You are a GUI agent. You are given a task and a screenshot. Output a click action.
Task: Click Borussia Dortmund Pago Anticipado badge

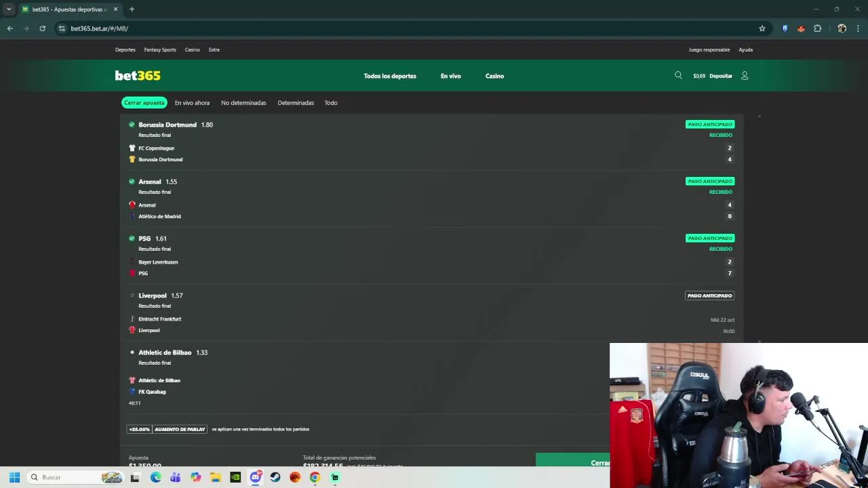point(709,125)
